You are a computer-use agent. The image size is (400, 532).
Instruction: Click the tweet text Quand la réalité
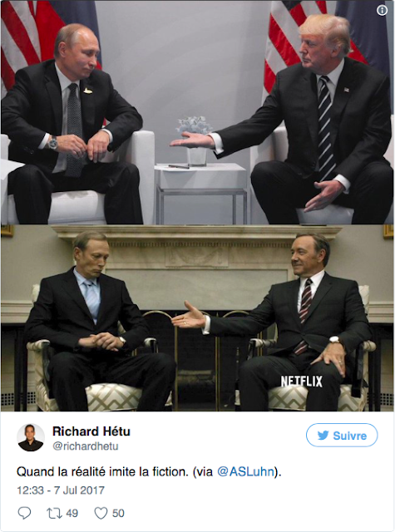tap(62, 471)
